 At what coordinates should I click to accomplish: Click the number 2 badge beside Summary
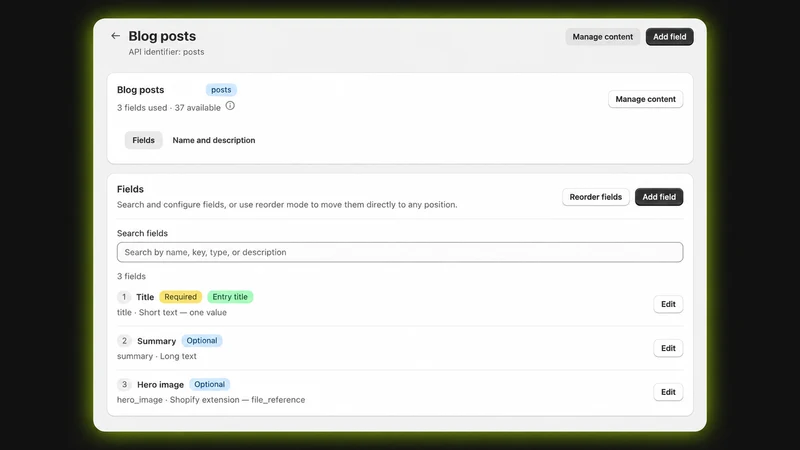[x=124, y=341]
